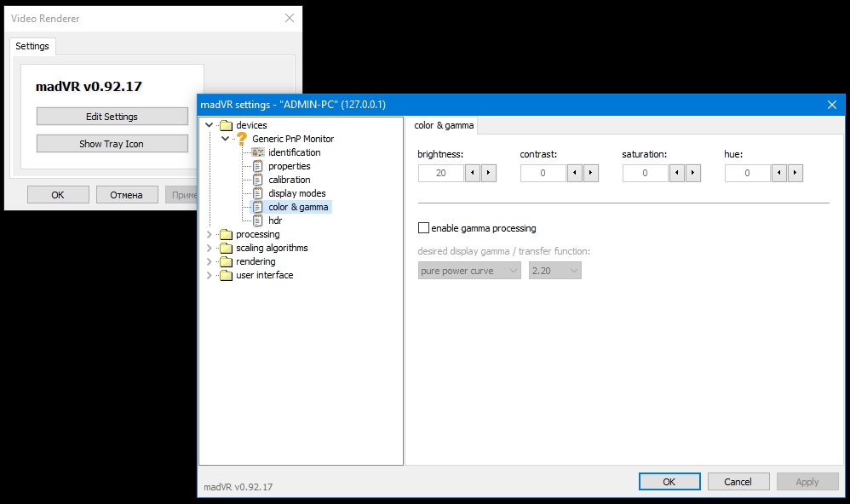
Task: Select properties in the tree
Action: click(x=290, y=166)
